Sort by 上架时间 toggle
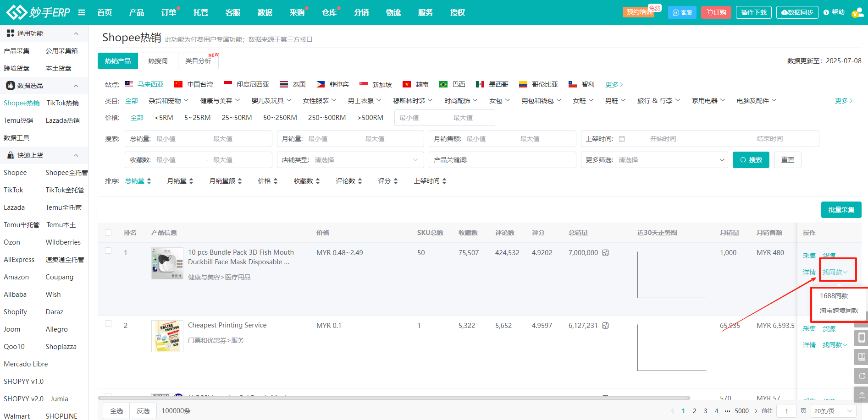 (430, 181)
